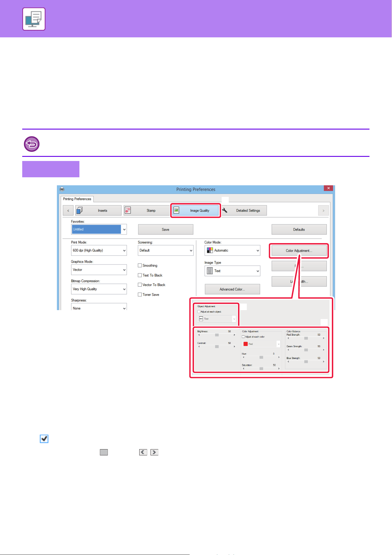Increase Hue with its right arrow
Image resolution: width=392 pixels, height=555 pixels.
(279, 357)
